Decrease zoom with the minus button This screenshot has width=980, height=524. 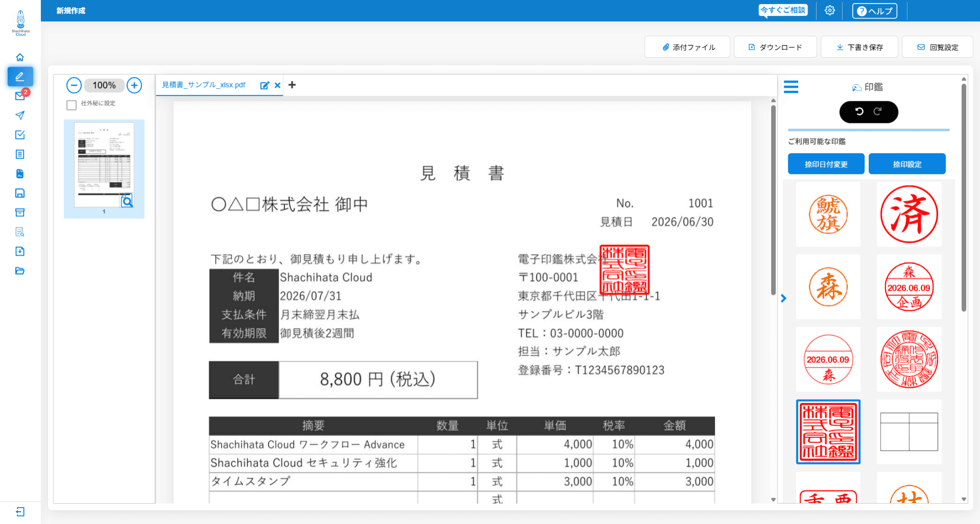tap(74, 85)
